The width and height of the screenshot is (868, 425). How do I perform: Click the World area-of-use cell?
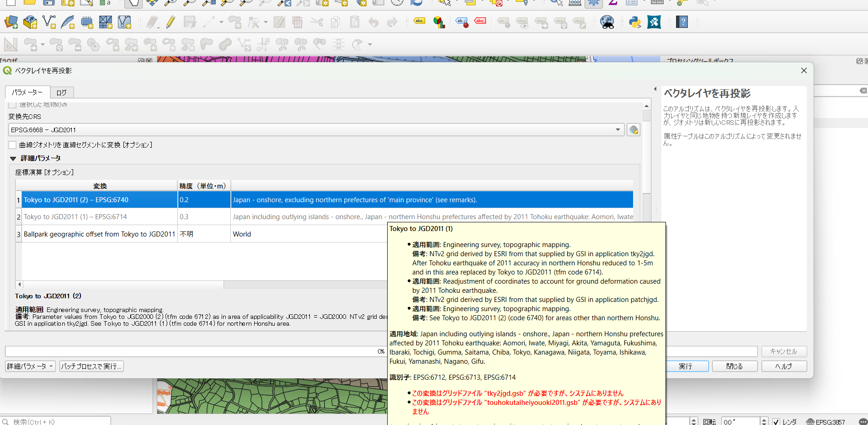click(309, 234)
